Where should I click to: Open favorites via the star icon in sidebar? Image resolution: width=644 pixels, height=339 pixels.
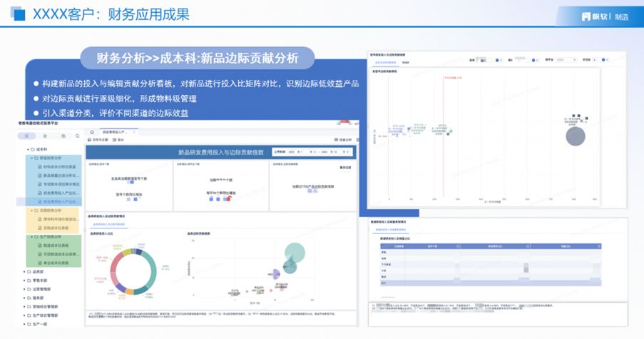45,136
